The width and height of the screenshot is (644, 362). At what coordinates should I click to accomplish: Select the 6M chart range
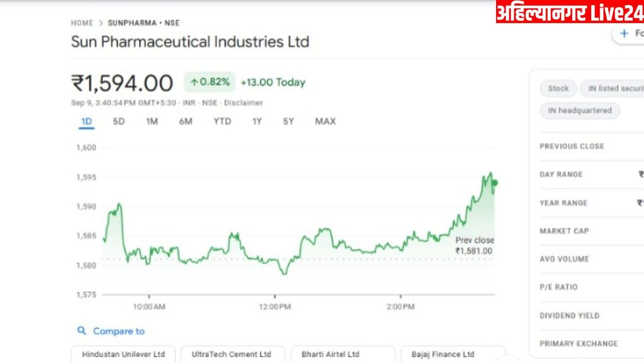tap(186, 121)
